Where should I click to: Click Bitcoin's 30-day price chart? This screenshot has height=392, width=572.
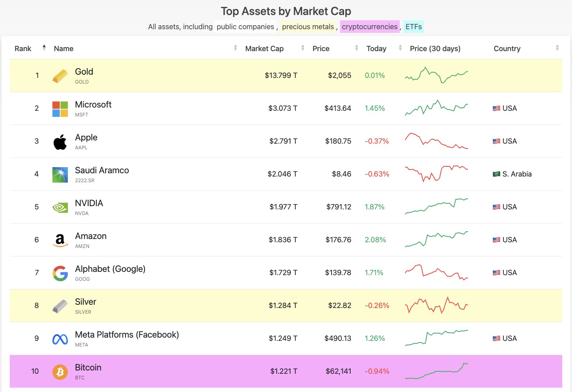[436, 371]
